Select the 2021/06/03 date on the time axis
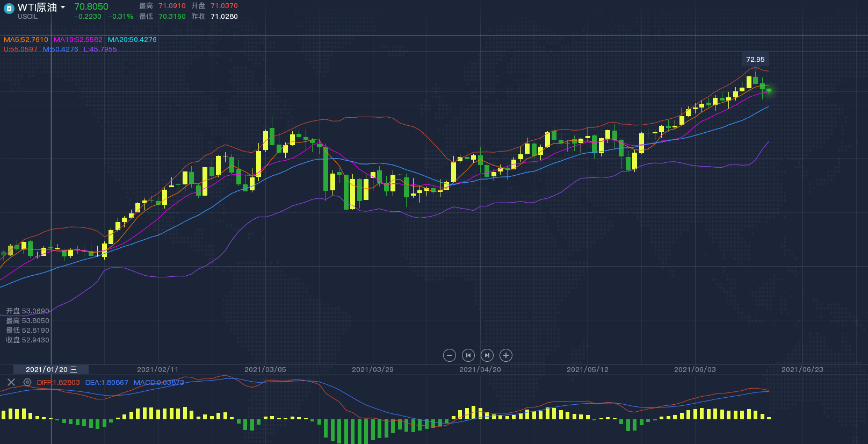 click(695, 370)
